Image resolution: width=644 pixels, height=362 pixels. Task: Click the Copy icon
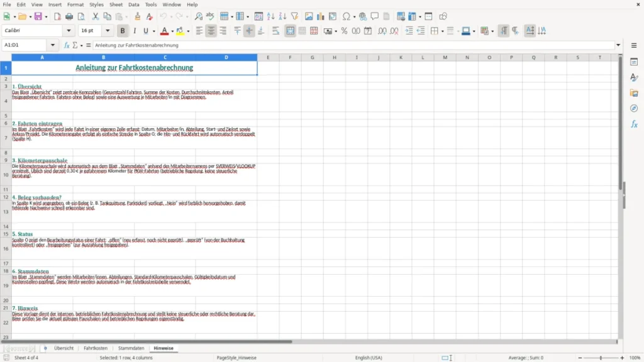pyautogui.click(x=107, y=16)
